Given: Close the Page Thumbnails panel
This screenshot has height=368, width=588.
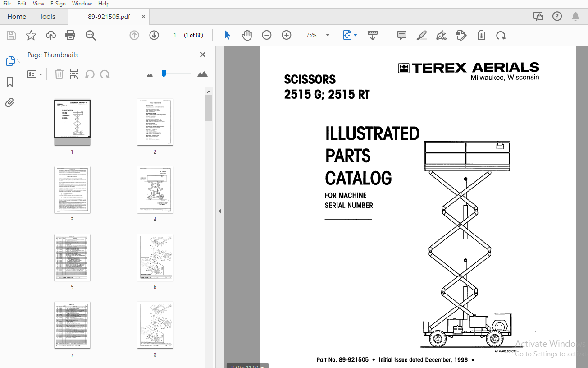Looking at the screenshot, I should [203, 55].
